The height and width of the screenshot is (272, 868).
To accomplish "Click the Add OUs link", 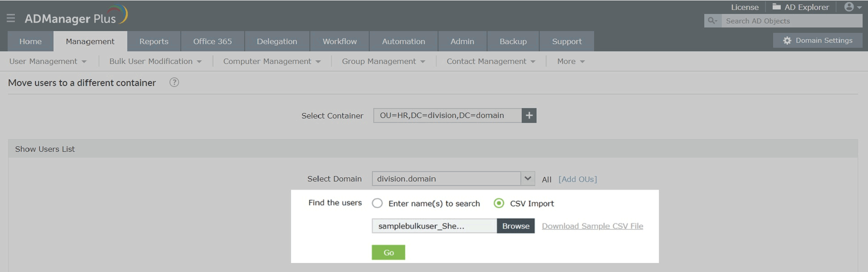I will 577,179.
